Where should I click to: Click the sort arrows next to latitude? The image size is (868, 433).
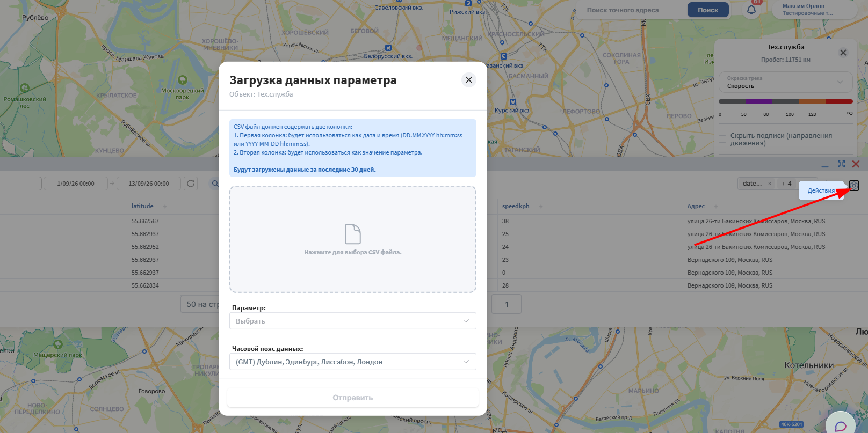pyautogui.click(x=165, y=207)
